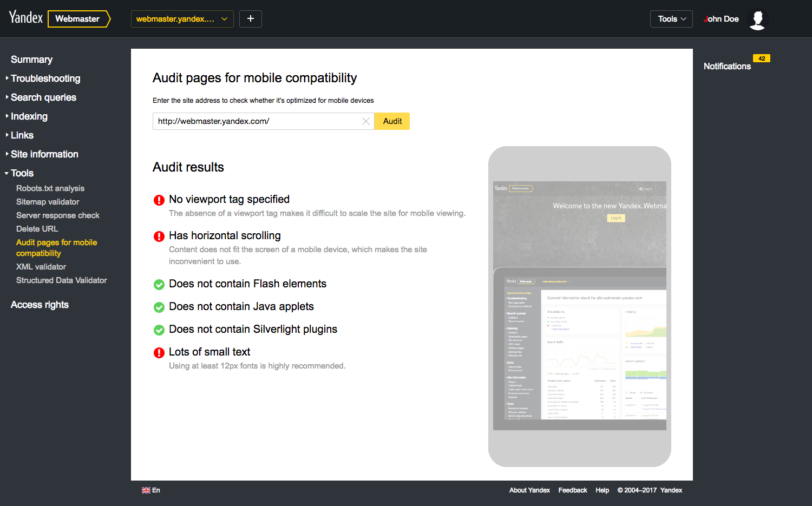This screenshot has width=812, height=506.
Task: Click error icon beside Lots of small text
Action: 159,353
